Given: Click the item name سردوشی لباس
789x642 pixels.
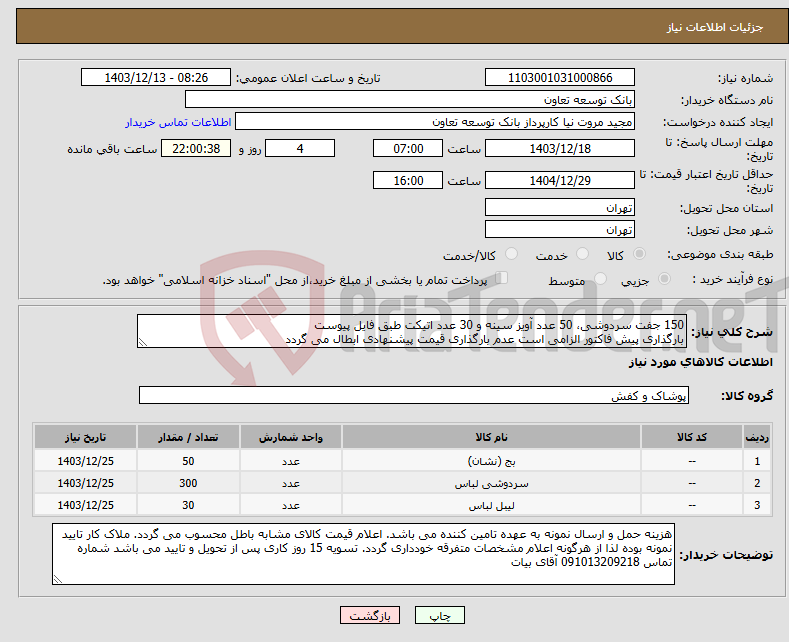Looking at the screenshot, I should tap(491, 484).
